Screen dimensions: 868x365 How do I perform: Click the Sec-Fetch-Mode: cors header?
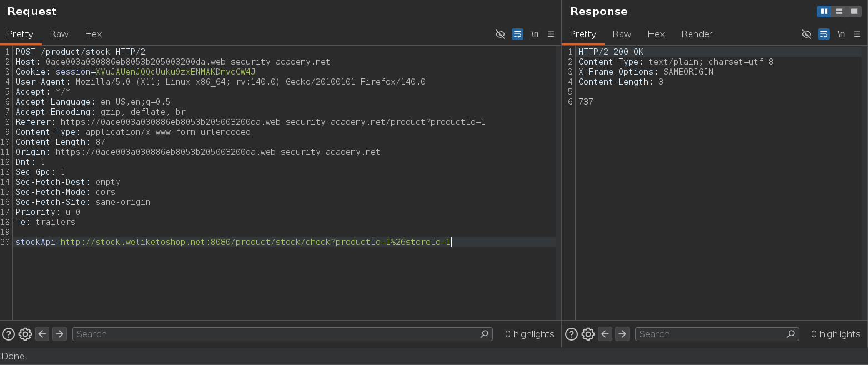[66, 192]
